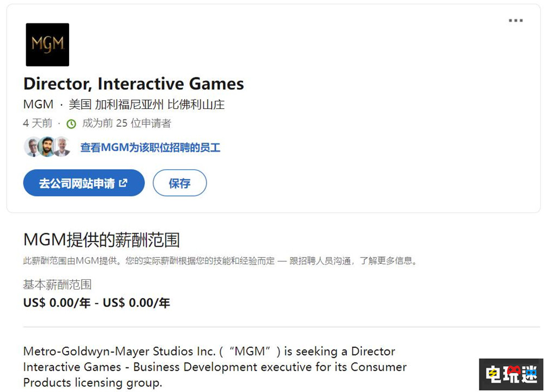Click the MGM company logo
Screen dimensions: 545x392
[x=47, y=45]
